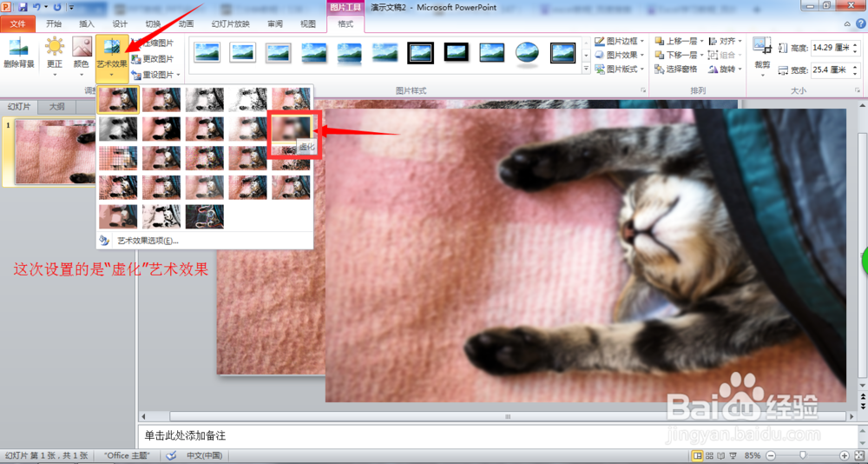Viewport: 868px width, 464px height.
Task: Switch to the Outline (大纲) pane tab
Action: pos(56,107)
